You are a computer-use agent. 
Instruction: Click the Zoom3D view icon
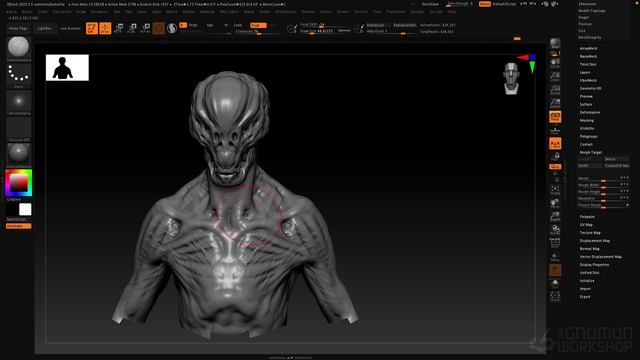tap(555, 216)
